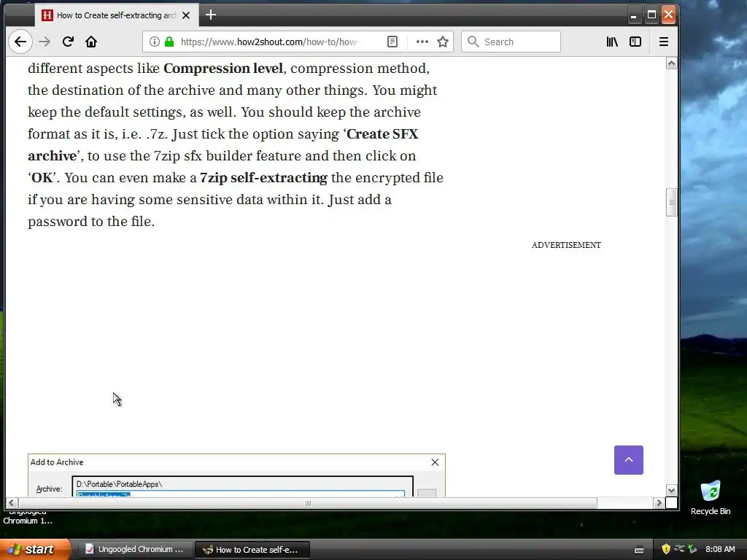Click the D:\Portable\PortableApps\ path text
The image size is (747, 560).
tap(119, 484)
